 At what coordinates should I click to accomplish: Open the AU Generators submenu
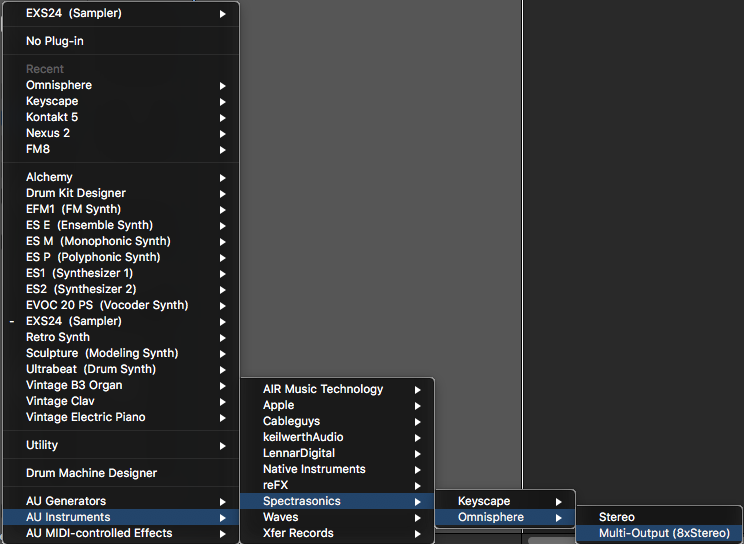tap(121, 501)
